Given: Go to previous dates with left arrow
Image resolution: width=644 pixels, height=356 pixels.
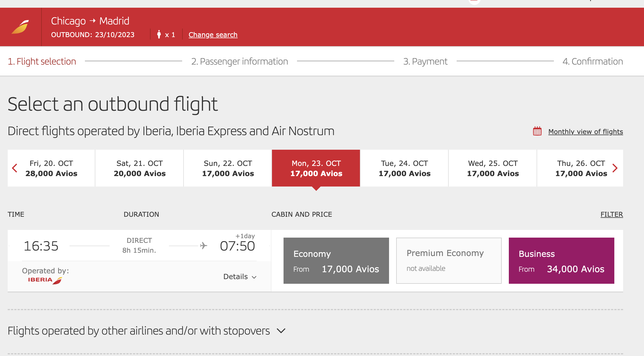Looking at the screenshot, I should click(x=15, y=168).
